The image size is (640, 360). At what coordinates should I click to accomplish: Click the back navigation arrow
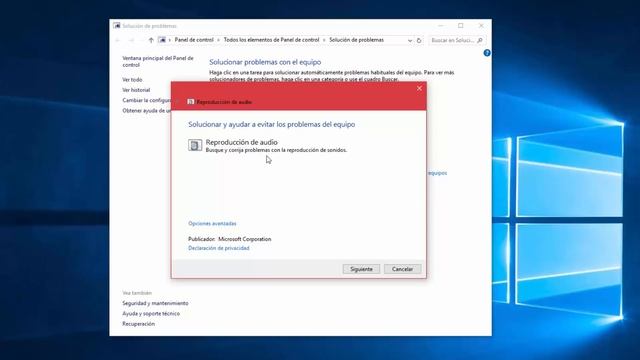[x=118, y=40]
